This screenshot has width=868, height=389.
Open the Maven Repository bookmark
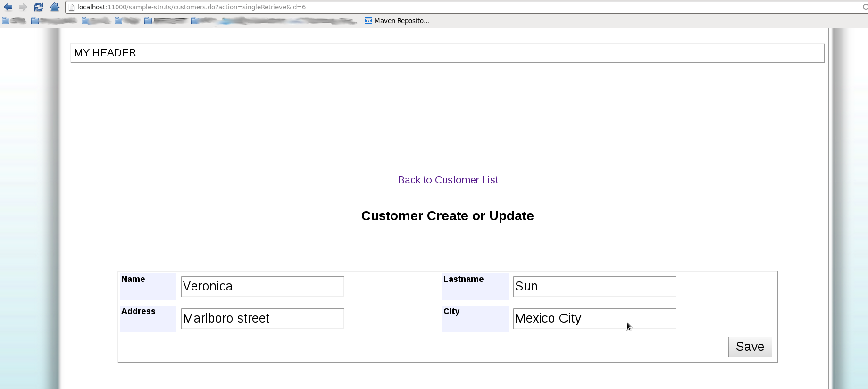(397, 21)
